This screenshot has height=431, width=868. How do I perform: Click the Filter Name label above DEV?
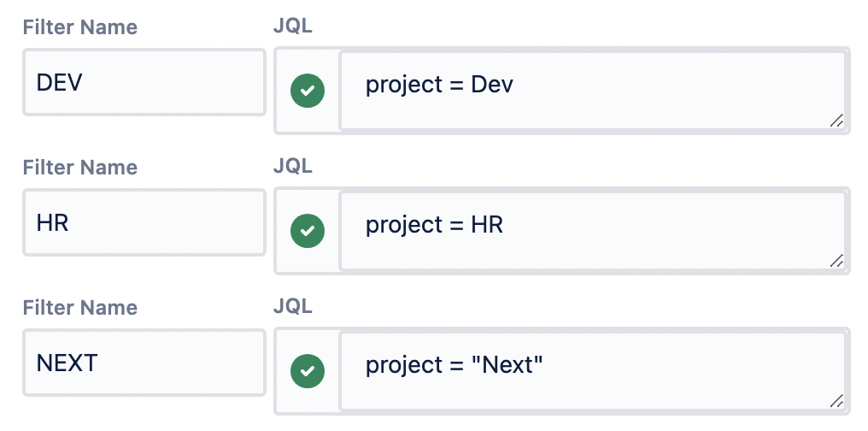tap(80, 27)
